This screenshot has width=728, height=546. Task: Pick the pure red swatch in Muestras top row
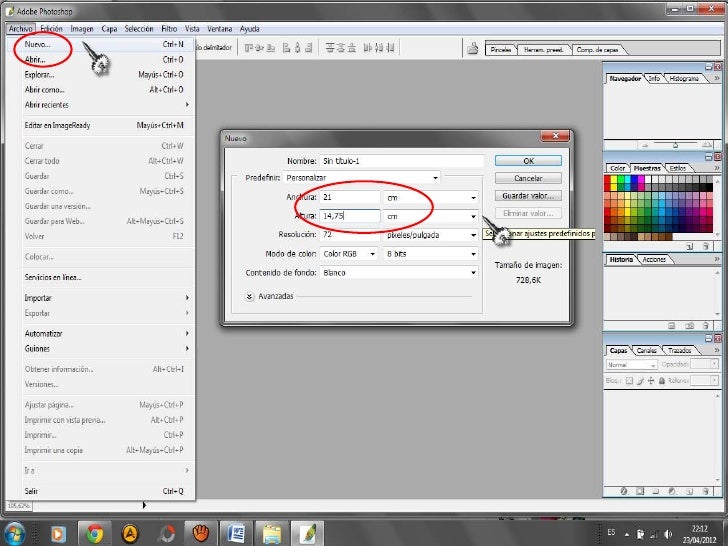(607, 180)
